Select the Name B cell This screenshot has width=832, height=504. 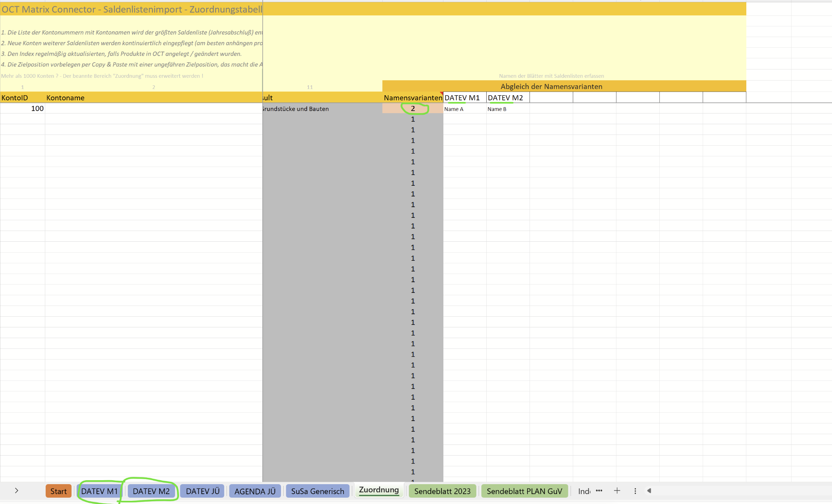pos(508,109)
